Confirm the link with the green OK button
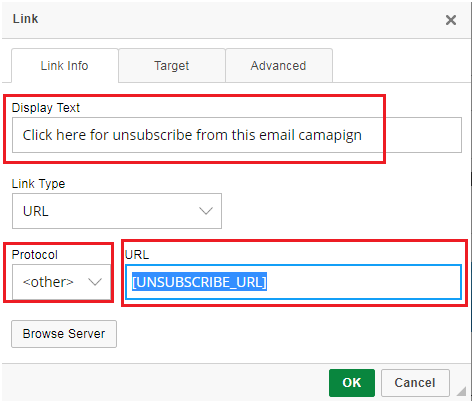The height and width of the screenshot is (403, 474). [x=352, y=383]
